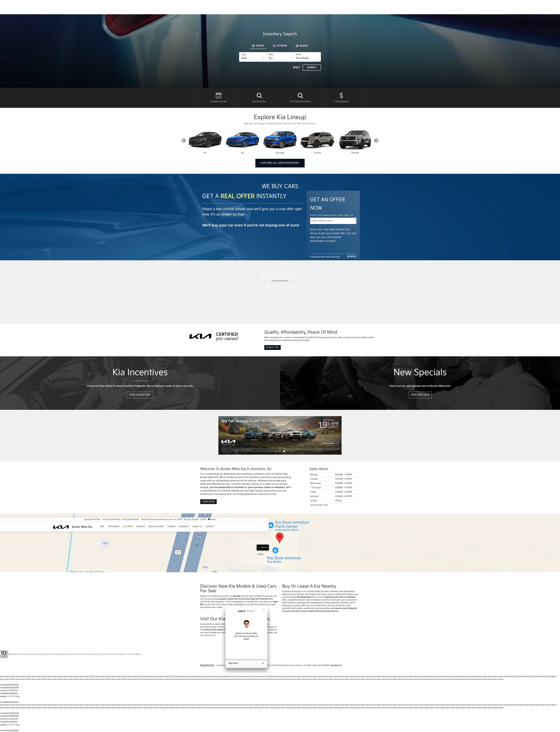
Task: Select the third banner slide dot
Action: click(284, 451)
